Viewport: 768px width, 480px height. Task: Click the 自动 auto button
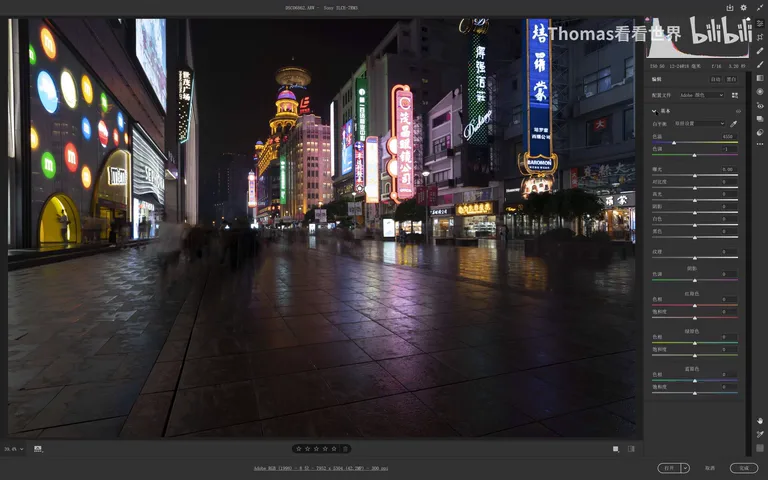coord(716,79)
